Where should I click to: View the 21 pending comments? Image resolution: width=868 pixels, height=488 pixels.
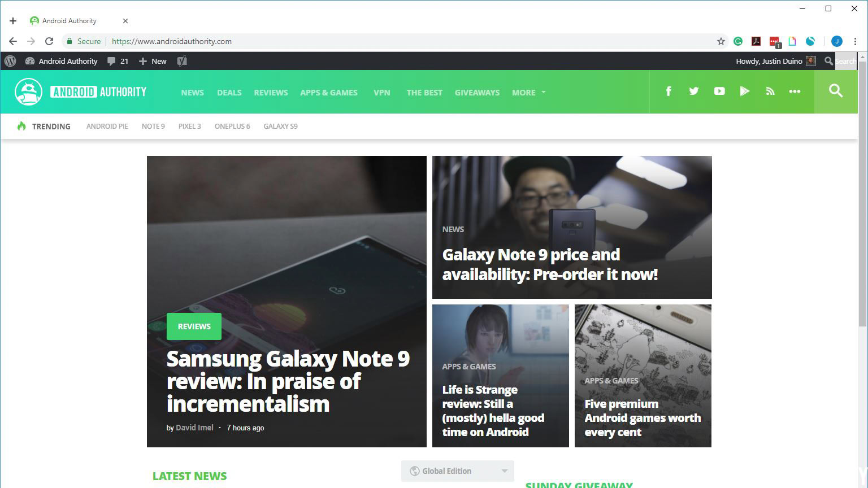[x=118, y=61]
